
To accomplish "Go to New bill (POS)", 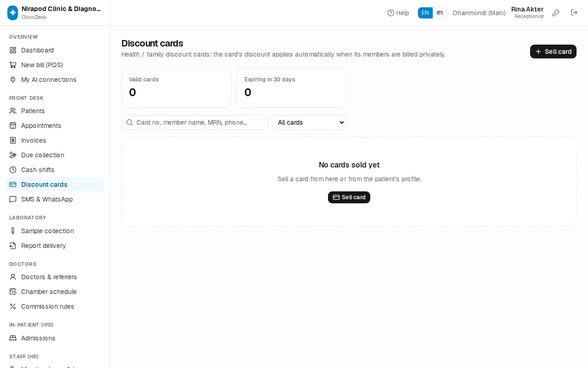I will (55, 65).
